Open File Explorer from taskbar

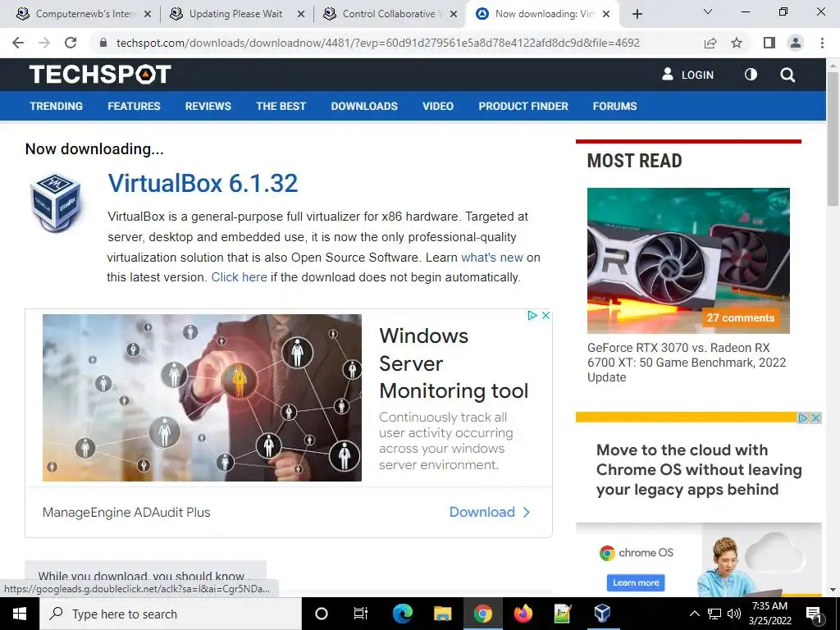coord(442,614)
